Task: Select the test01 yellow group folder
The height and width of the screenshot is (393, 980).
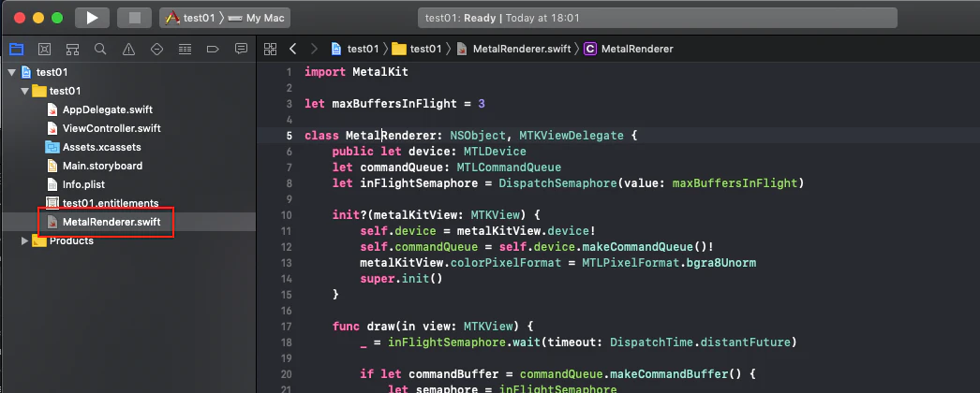Action: (127, 91)
